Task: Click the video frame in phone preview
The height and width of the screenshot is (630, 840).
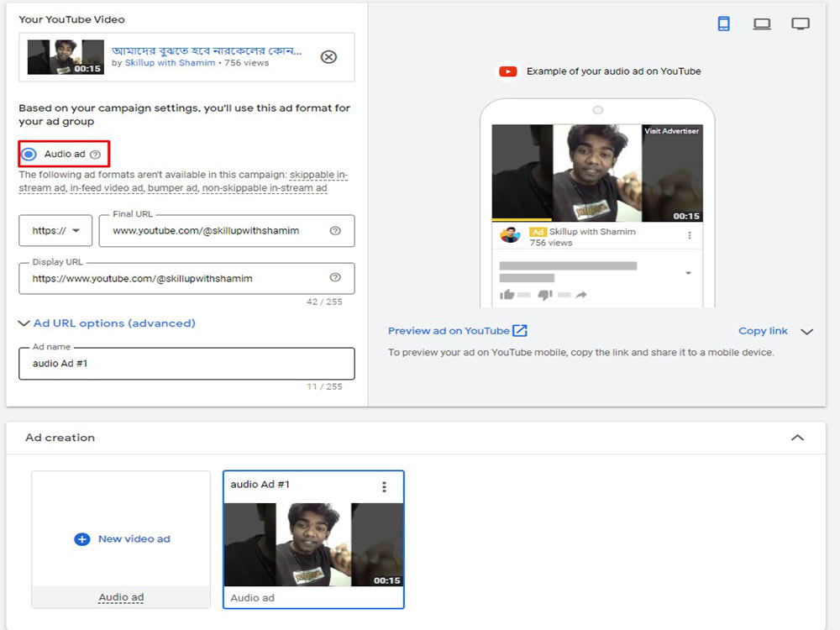Action: [596, 173]
